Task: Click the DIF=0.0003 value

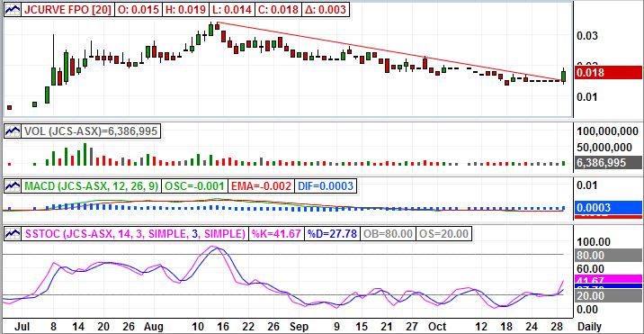Action: click(325, 186)
